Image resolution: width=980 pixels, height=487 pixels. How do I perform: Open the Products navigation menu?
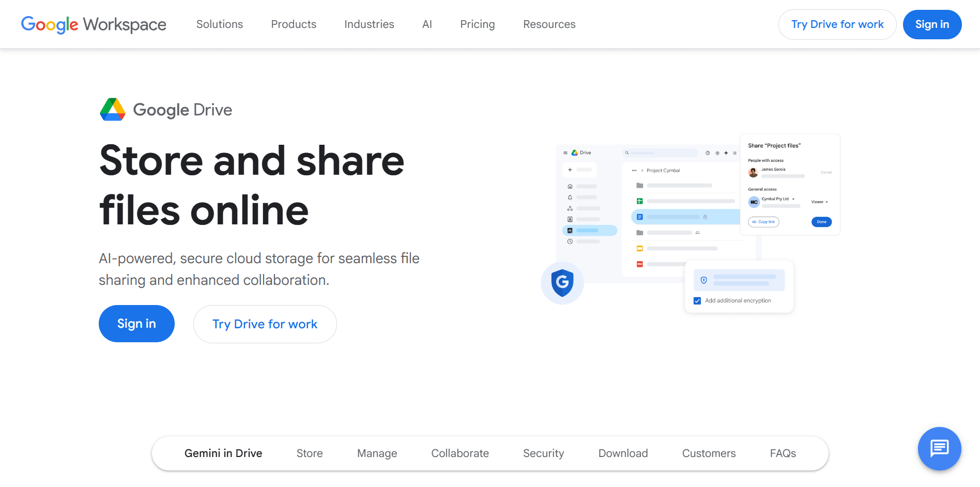[294, 24]
